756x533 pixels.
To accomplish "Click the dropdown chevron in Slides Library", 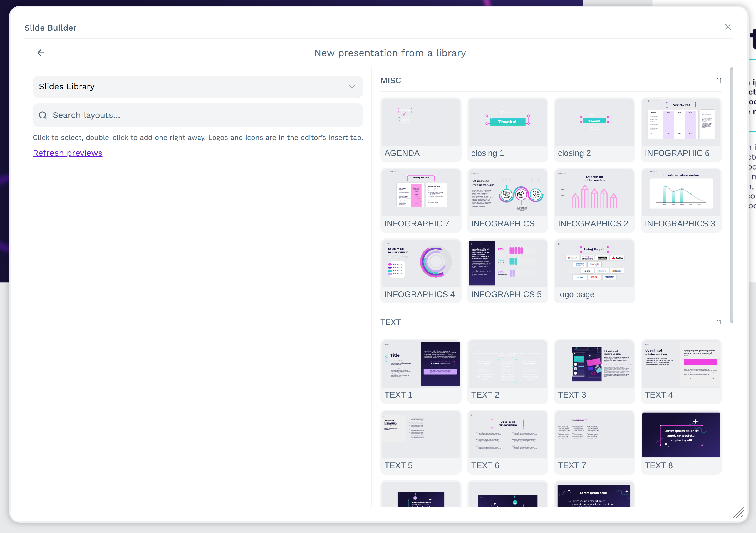I will click(352, 87).
